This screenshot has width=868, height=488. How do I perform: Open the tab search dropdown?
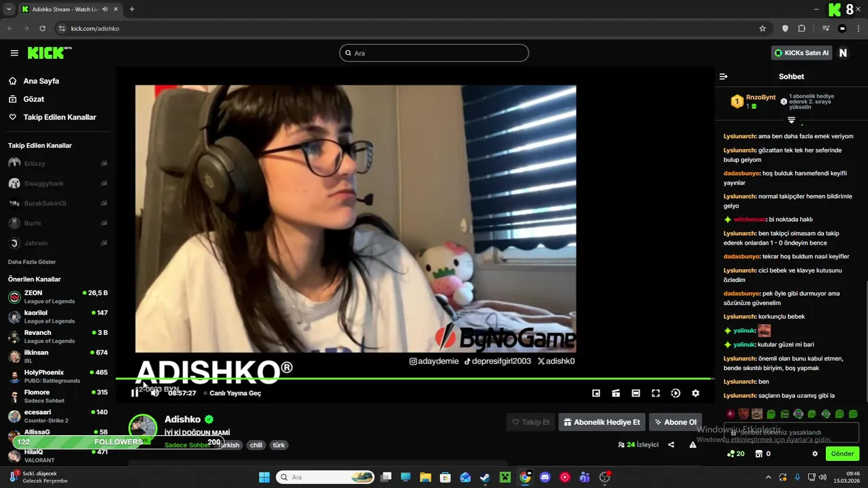(9, 9)
